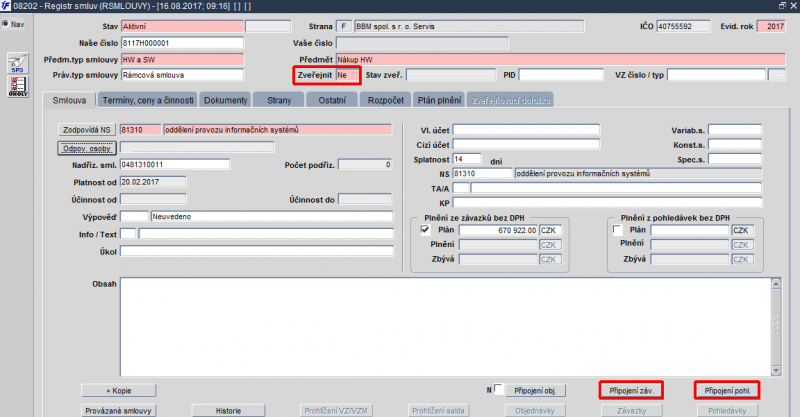Click the Naše číslo field 8117H000001
800x417 pixels.
[182, 43]
